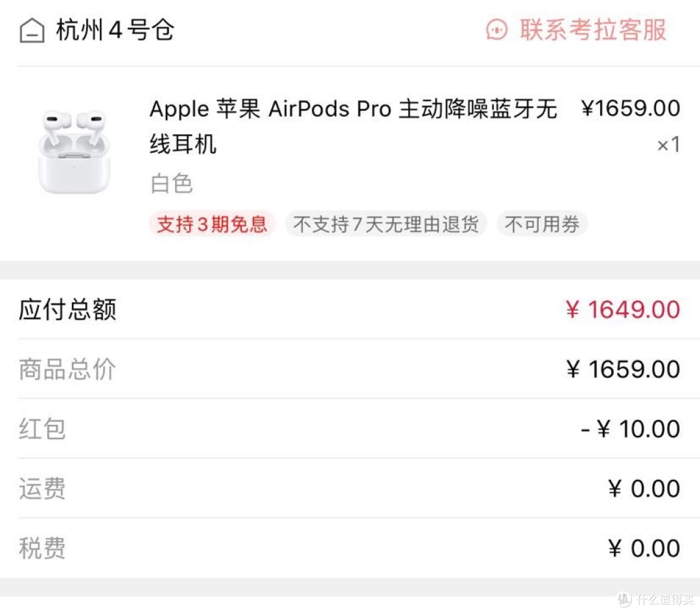Click the 不可用券 tag
The height and width of the screenshot is (614, 700).
542,225
